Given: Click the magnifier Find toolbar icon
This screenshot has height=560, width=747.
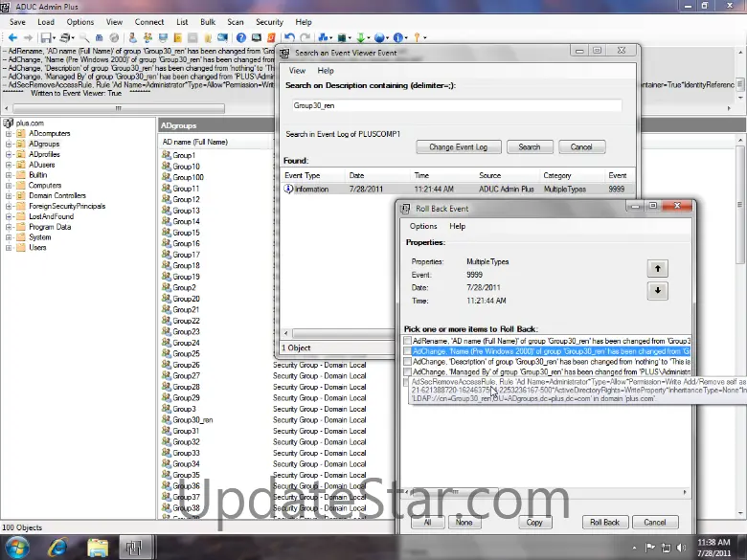Looking at the screenshot, I should (x=84, y=37).
